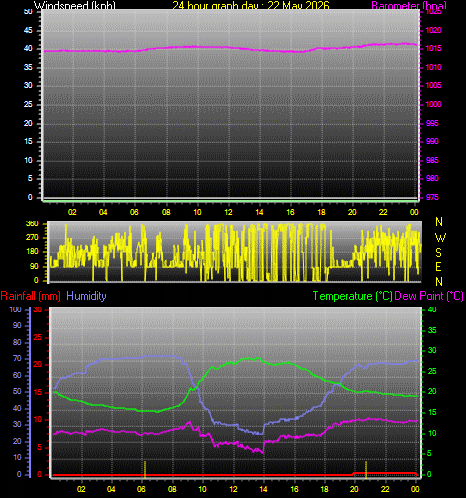This screenshot has height=498, width=466.
Task: Click the 90 value on wind direction axis
Action: (34, 266)
